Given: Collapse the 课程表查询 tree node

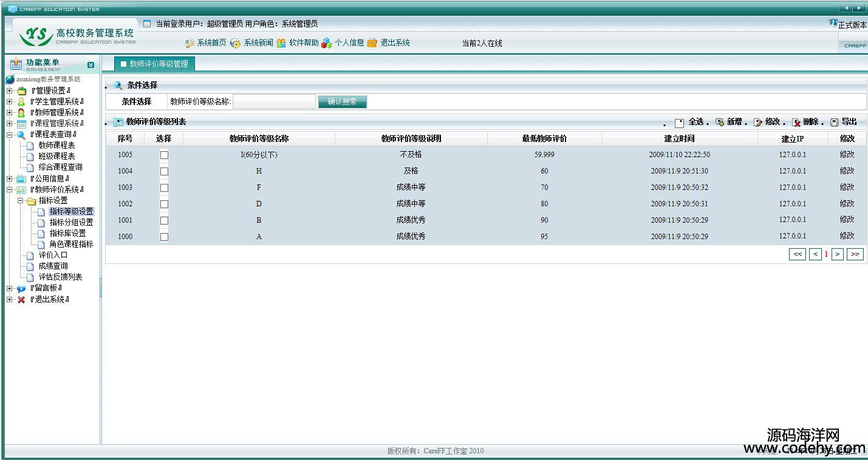Looking at the screenshot, I should pos(10,135).
